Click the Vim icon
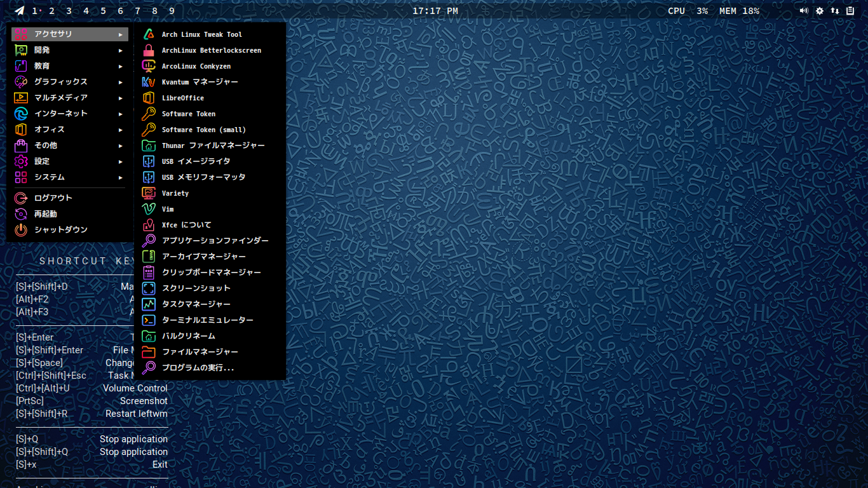This screenshot has height=488, width=868. tap(149, 209)
